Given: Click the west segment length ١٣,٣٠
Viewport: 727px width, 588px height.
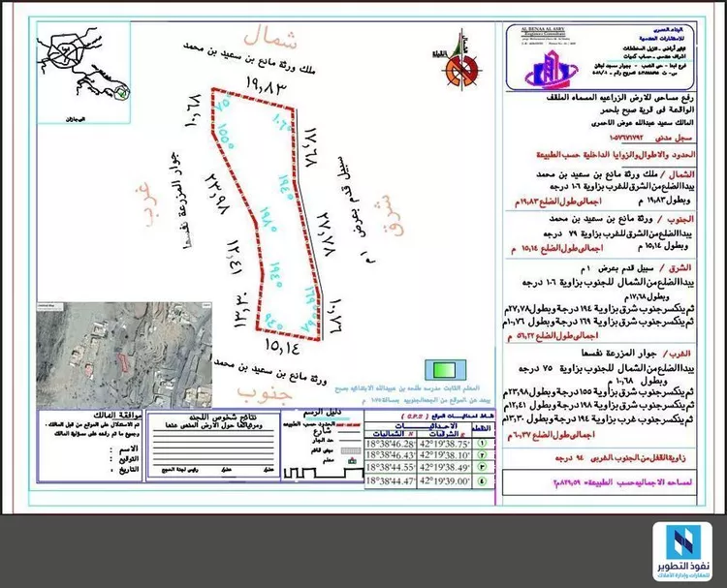Looking at the screenshot, I should [x=242, y=311].
